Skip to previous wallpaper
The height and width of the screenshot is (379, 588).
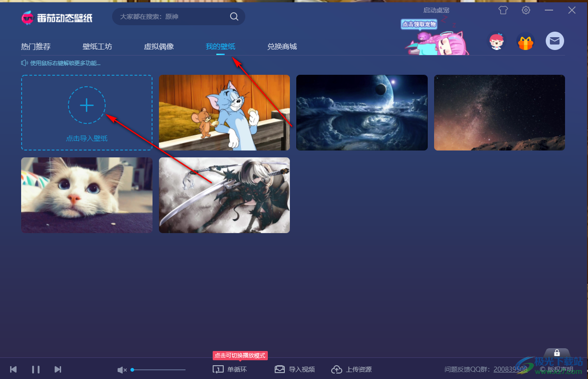point(13,369)
